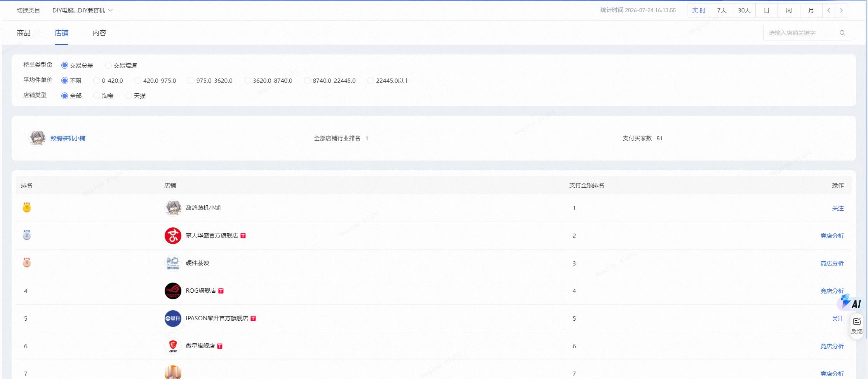Open the AI assistant floating icon
Screen dimensions: 868x379
[x=851, y=302]
